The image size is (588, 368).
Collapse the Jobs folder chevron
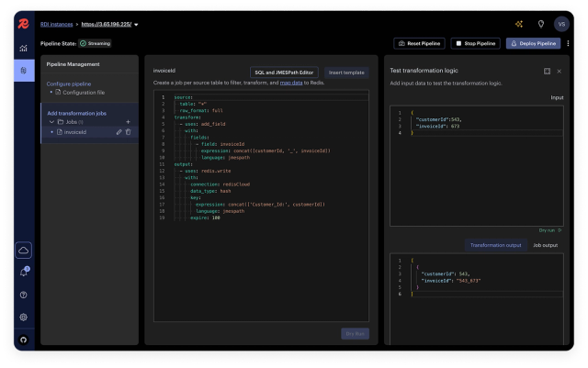point(51,122)
